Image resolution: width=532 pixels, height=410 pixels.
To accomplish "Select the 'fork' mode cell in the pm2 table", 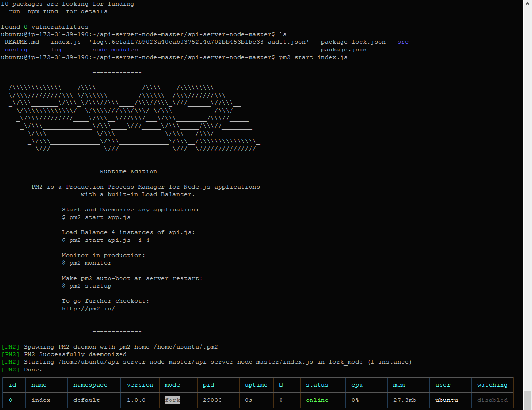I will tap(172, 400).
